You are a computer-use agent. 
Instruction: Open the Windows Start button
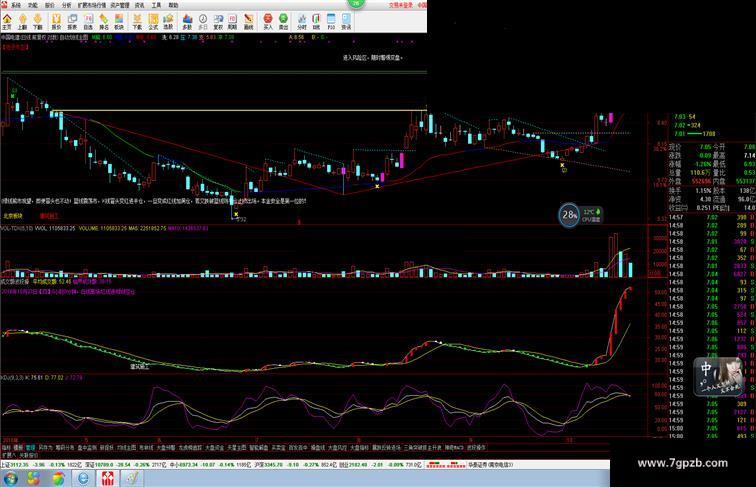click(11, 479)
